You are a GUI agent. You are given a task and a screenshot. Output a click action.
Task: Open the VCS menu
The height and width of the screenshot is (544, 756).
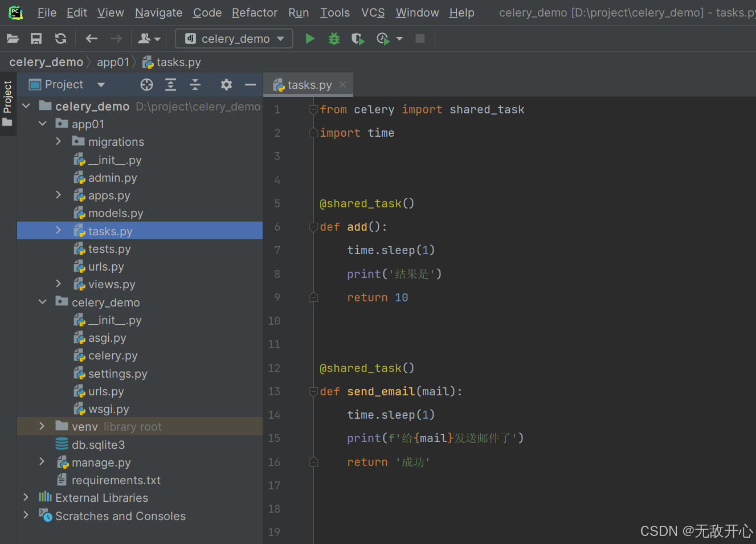tap(373, 13)
